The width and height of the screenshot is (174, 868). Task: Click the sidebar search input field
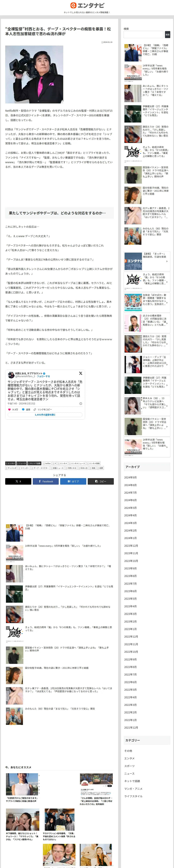coord(143,34)
